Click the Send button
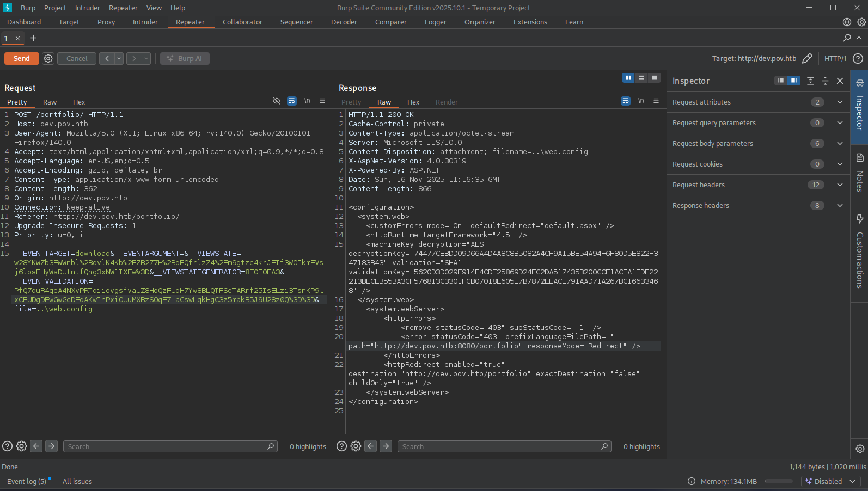868x491 pixels. (x=22, y=58)
